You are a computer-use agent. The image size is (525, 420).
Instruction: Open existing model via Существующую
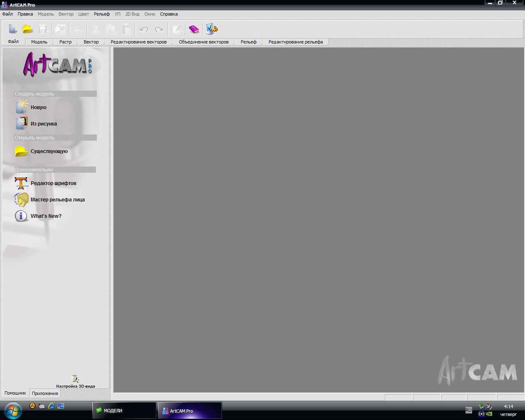[x=22, y=151]
